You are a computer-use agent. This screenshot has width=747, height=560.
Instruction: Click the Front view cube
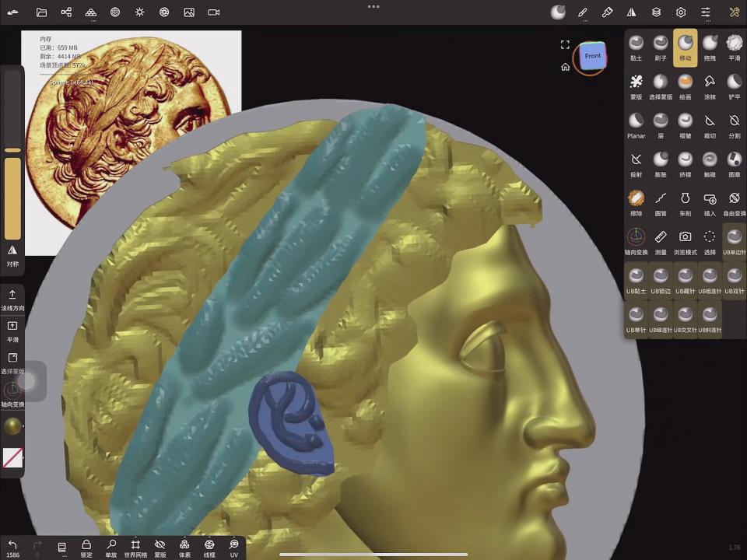pos(592,56)
